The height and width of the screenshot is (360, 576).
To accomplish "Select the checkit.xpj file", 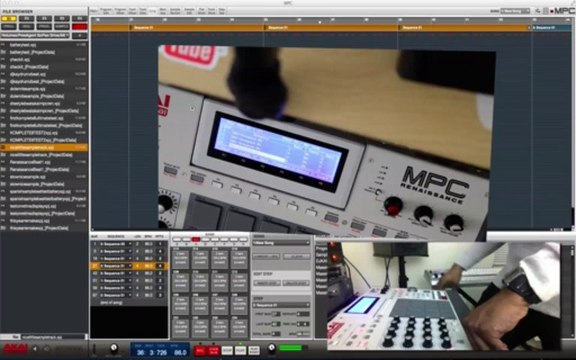I will (44, 60).
